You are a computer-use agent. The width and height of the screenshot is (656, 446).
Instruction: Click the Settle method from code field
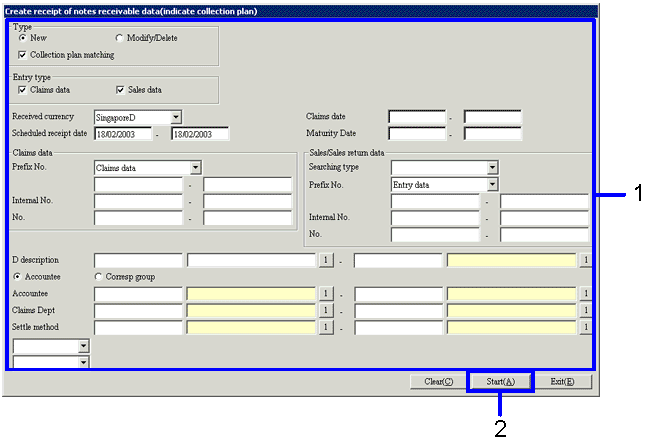138,327
